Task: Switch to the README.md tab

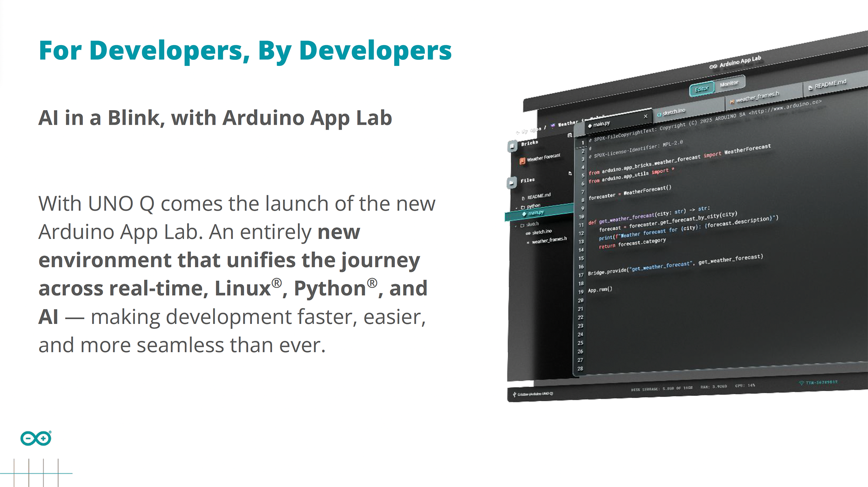Action: click(x=830, y=84)
